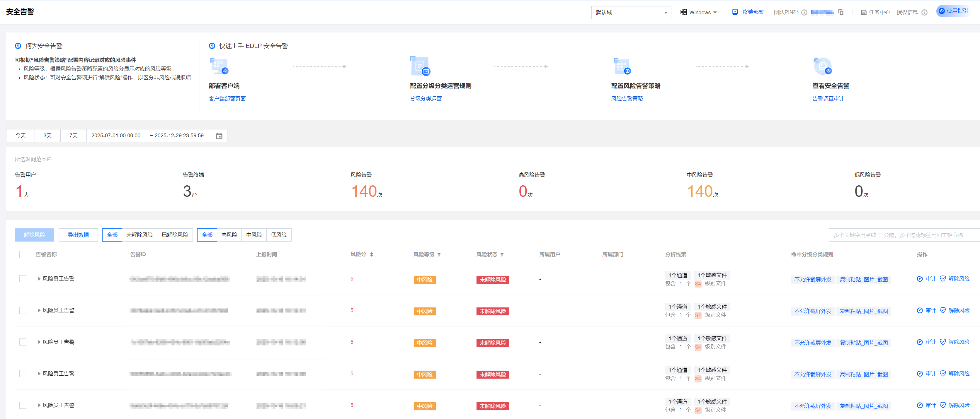Click 部署客户端 step icon
The width and height of the screenshot is (980, 419).
pyautogui.click(x=219, y=66)
